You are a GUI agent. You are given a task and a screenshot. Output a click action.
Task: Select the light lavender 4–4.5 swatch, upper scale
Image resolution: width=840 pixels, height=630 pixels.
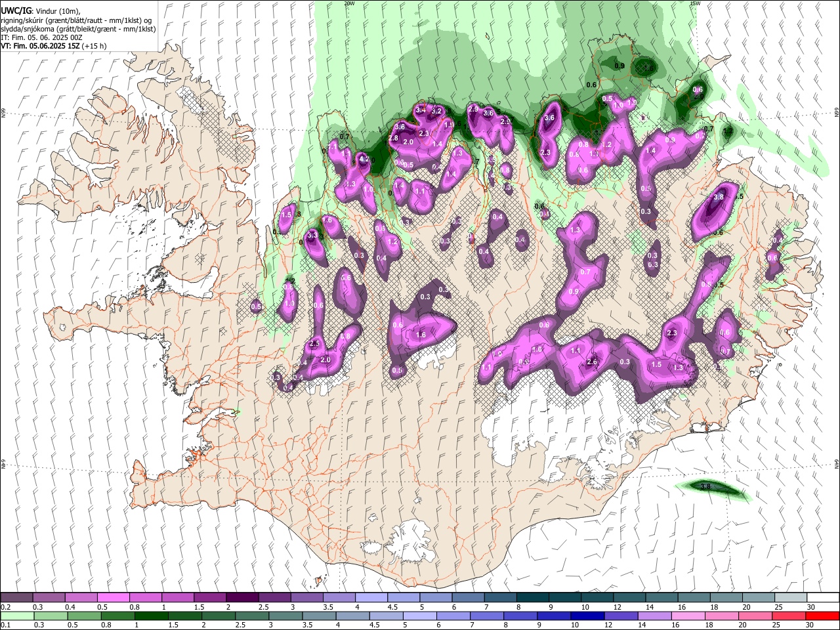pos(371,598)
